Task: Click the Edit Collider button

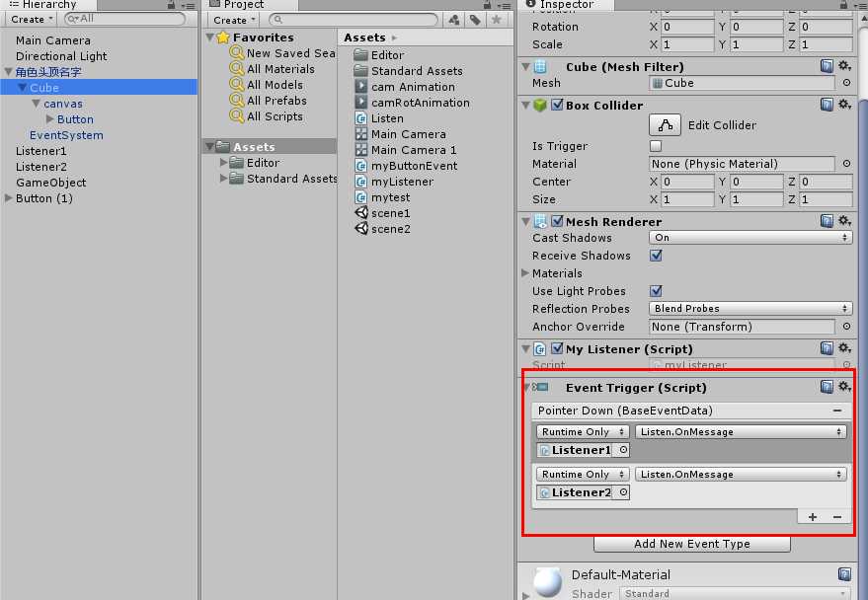Action: pos(665,125)
